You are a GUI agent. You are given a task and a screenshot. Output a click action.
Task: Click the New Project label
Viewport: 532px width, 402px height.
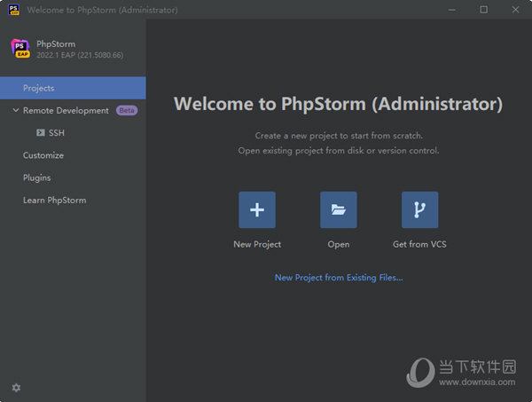(x=257, y=244)
